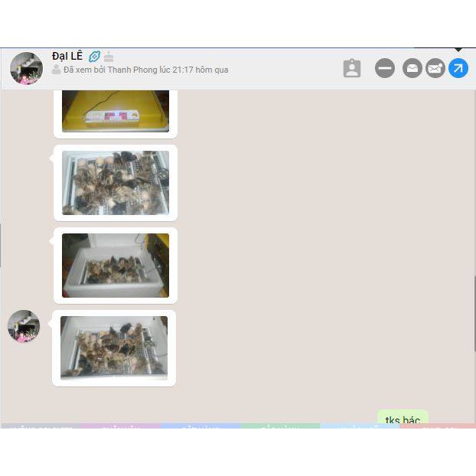Open the last chick photo in chat
The image size is (476, 476).
point(114,347)
